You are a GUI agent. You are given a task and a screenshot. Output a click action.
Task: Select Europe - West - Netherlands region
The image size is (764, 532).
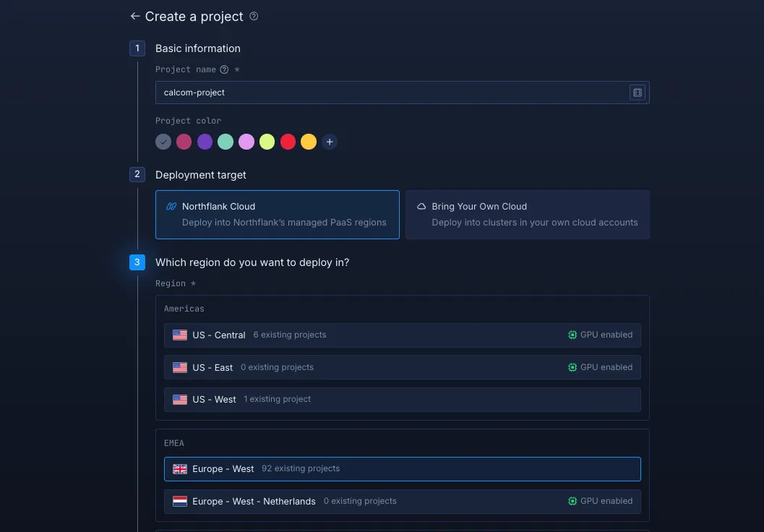coord(402,502)
